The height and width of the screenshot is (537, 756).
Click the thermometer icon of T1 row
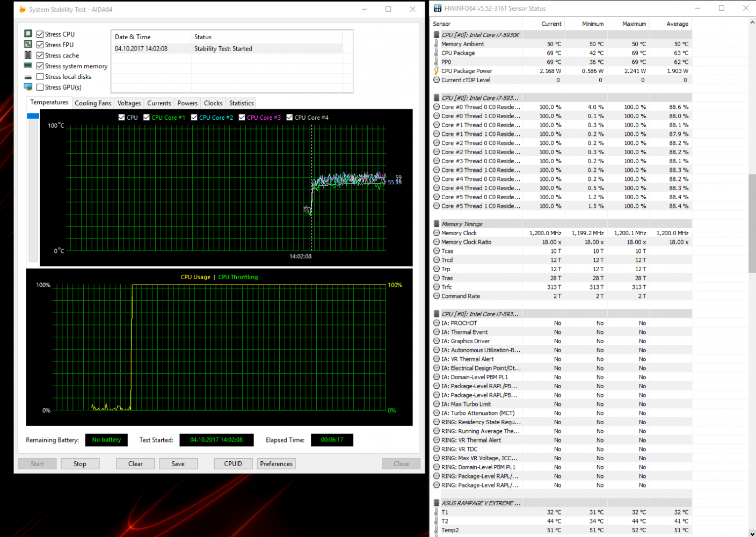pos(436,512)
